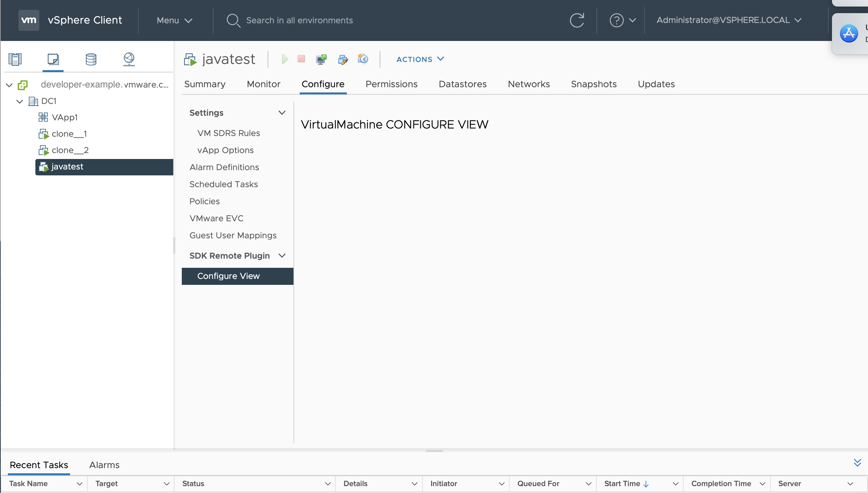Open Target column filter dropdown
868x493 pixels.
[166, 484]
